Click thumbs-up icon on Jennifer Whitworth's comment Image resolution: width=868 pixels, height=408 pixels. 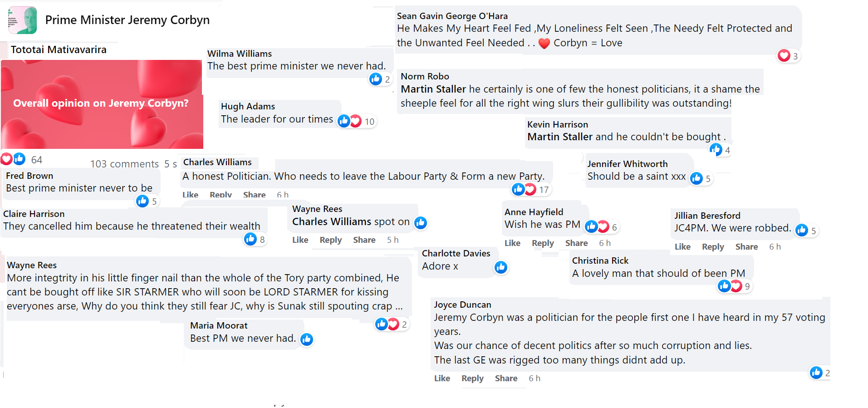(x=696, y=178)
